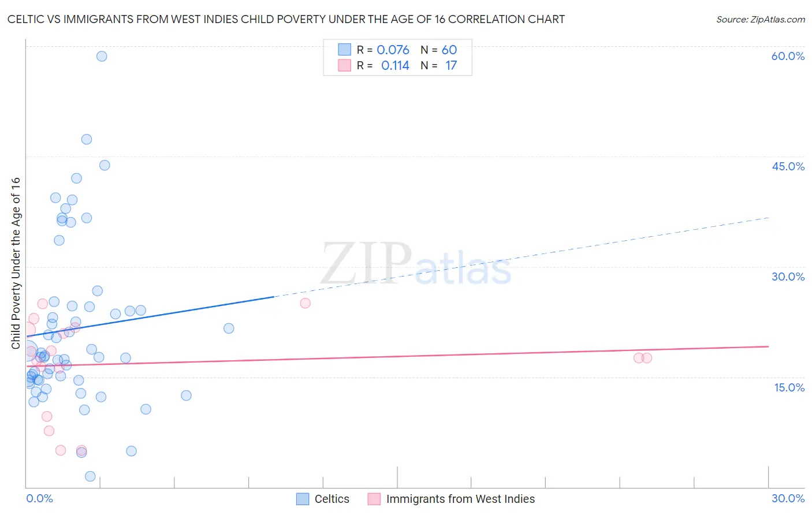
Task: Click the 0.0% x-axis origin label
Action: tap(39, 498)
